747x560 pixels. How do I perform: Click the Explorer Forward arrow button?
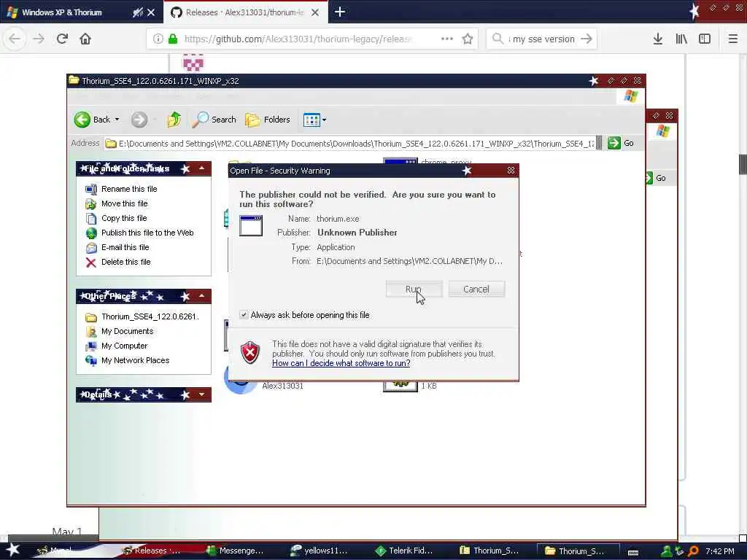(139, 120)
